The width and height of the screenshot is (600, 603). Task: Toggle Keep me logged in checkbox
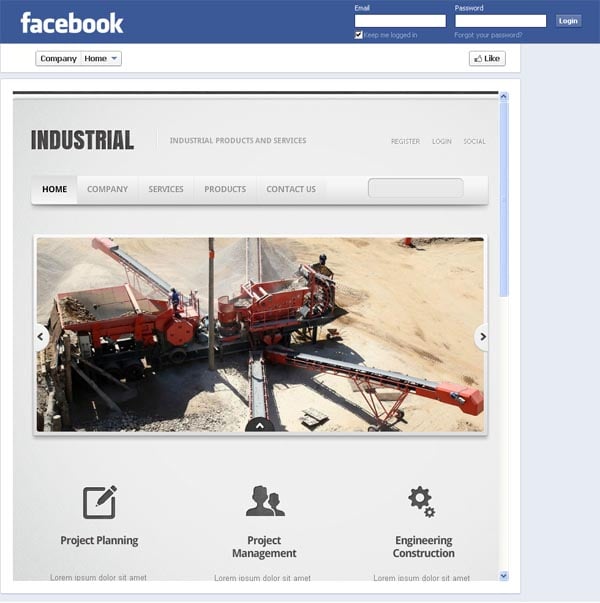click(x=358, y=35)
